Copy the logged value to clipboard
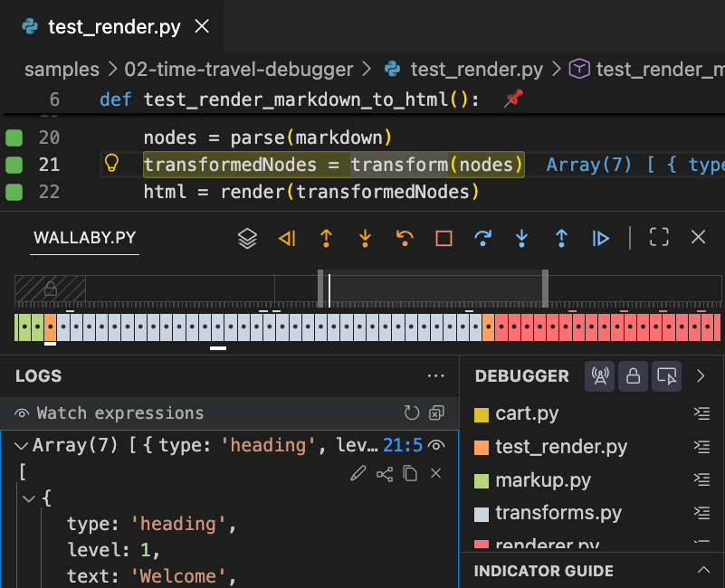This screenshot has width=725, height=588. pos(410,474)
